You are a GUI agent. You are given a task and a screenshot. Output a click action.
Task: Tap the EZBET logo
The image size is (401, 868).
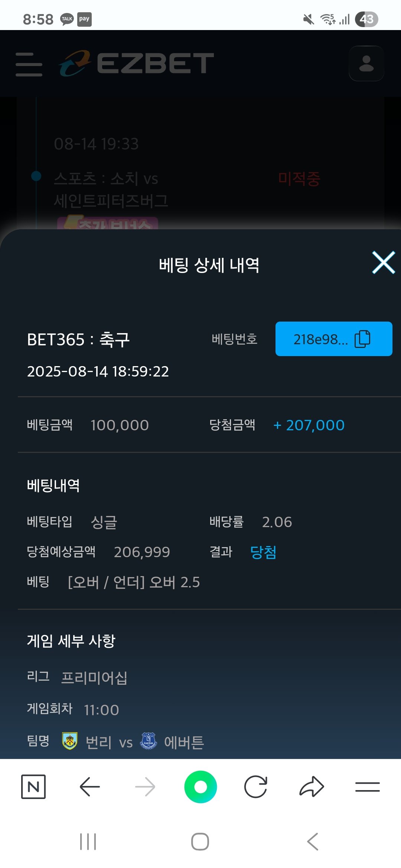[x=137, y=63]
